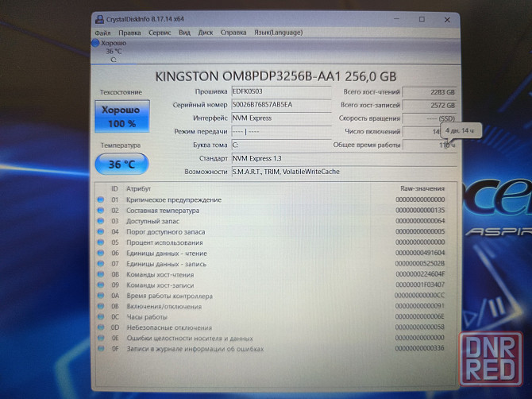This screenshot has width=532, height=399.
Task: Click the Атрибут column header
Action: click(138, 189)
